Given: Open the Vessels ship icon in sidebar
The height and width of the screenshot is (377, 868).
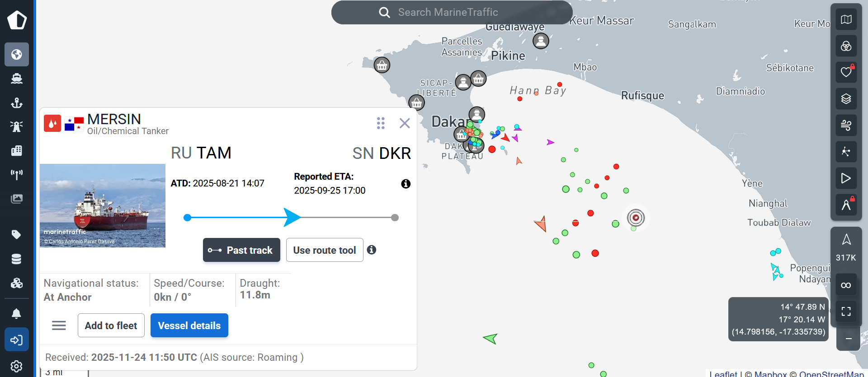Looking at the screenshot, I should click(x=17, y=79).
